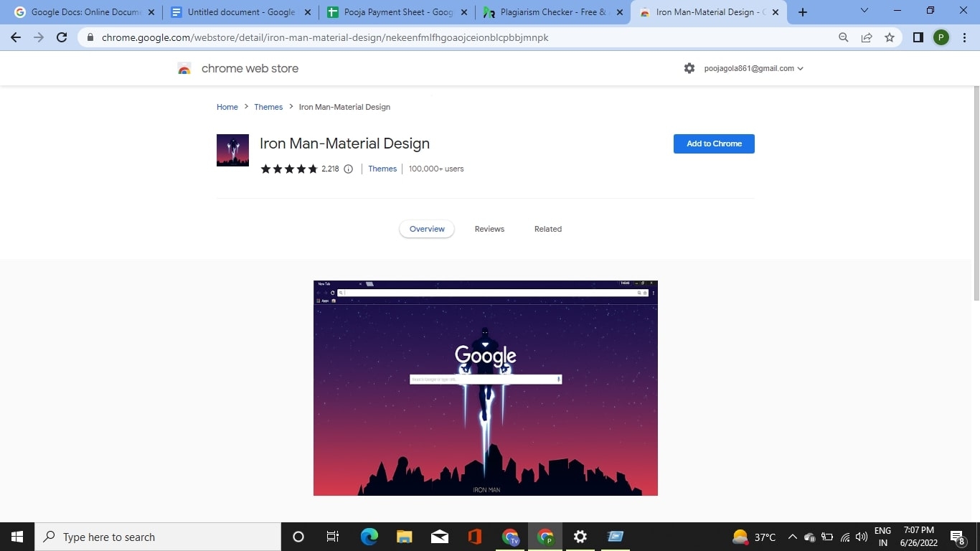
Task: Bookmark this page with the star icon
Action: coord(890,37)
